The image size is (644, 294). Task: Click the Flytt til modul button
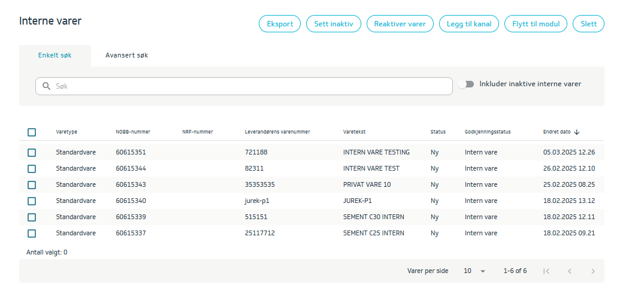536,24
